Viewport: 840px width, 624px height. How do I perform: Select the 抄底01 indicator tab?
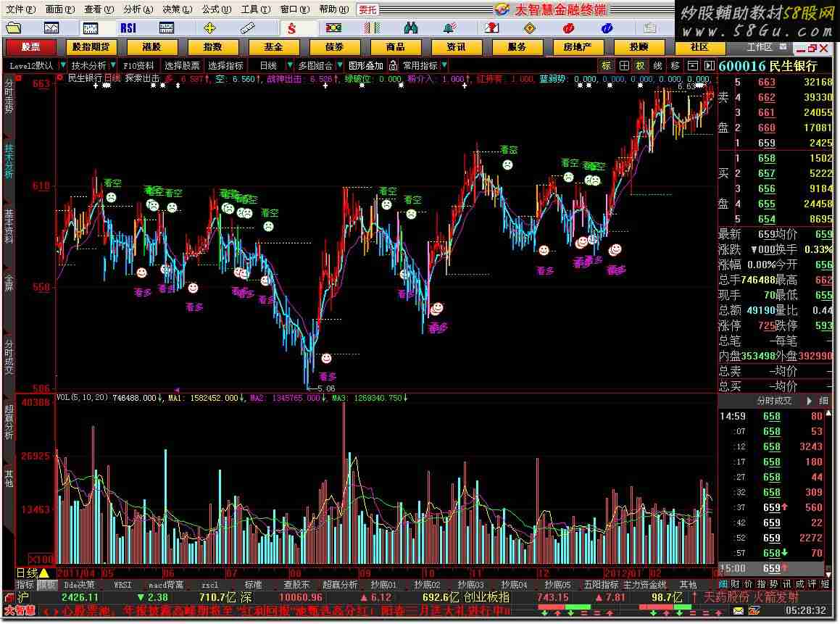(x=383, y=585)
